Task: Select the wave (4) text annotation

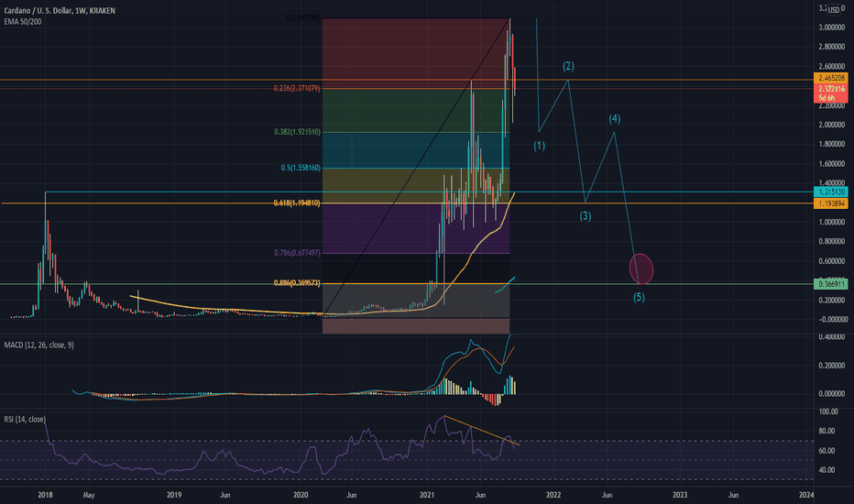Action: tap(614, 119)
